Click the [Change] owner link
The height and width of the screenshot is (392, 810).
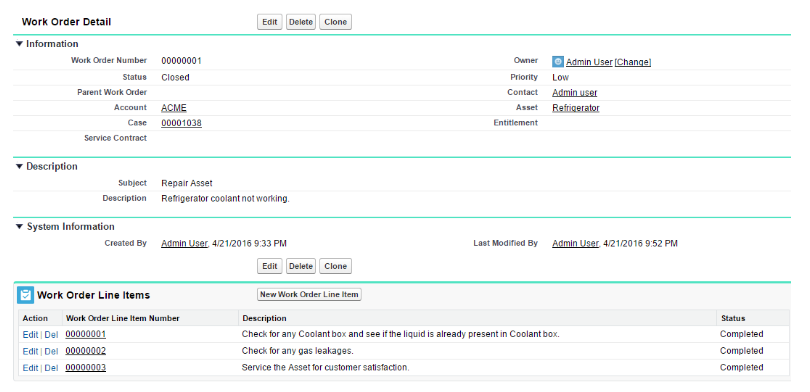point(633,62)
